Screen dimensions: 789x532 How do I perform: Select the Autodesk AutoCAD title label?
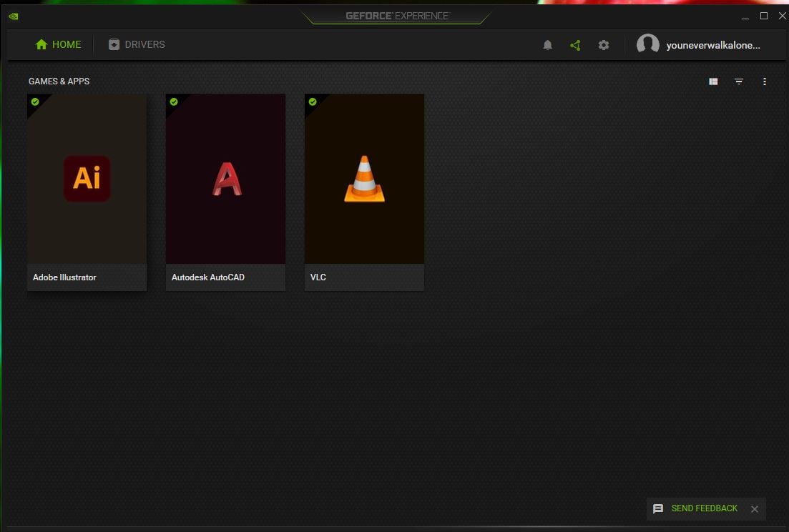[208, 277]
